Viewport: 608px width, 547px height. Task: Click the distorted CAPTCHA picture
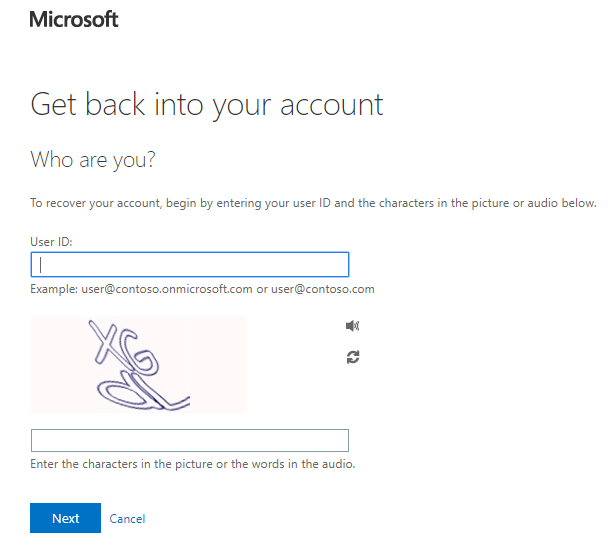tap(139, 365)
